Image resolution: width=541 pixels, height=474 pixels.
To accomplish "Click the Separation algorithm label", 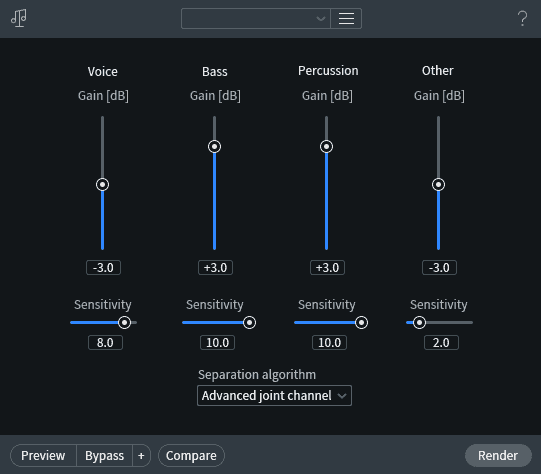I will tap(257, 374).
